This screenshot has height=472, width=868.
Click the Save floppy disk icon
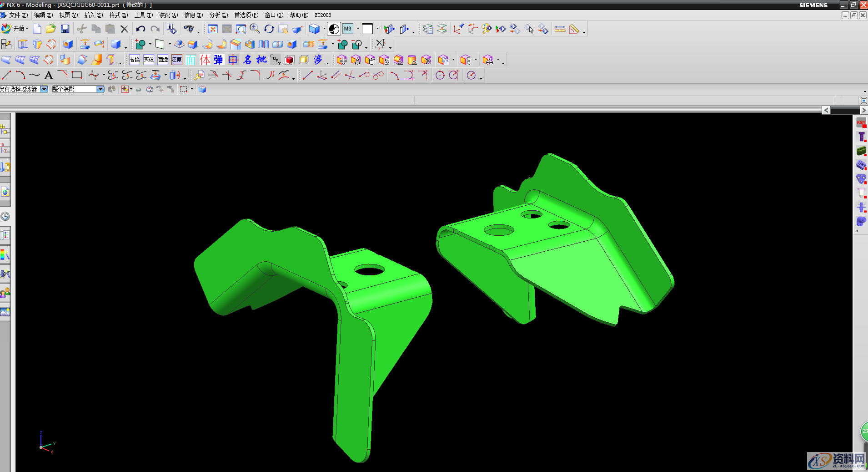point(65,29)
